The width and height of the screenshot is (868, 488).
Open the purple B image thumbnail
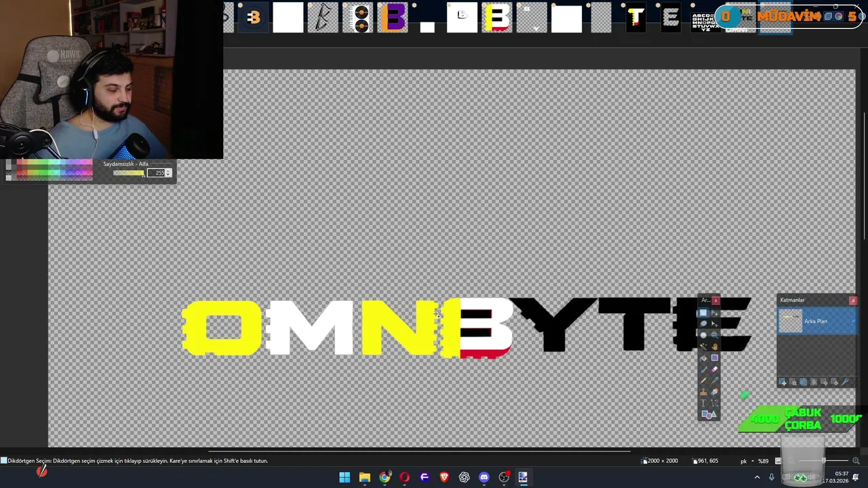[x=393, y=18]
